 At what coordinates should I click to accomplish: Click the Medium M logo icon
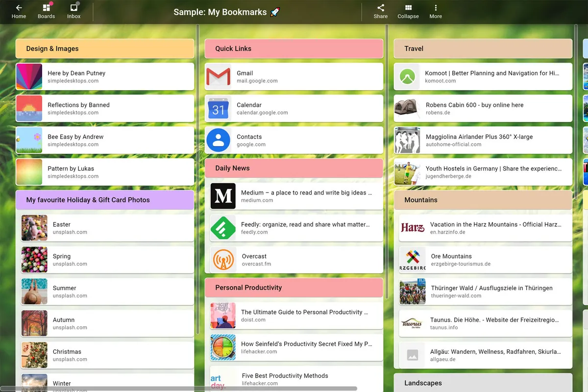pyautogui.click(x=223, y=196)
